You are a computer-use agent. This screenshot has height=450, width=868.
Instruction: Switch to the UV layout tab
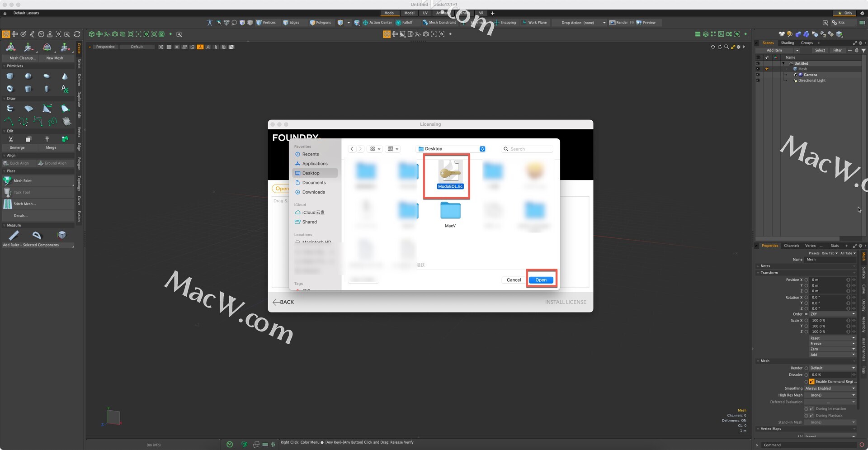425,13
